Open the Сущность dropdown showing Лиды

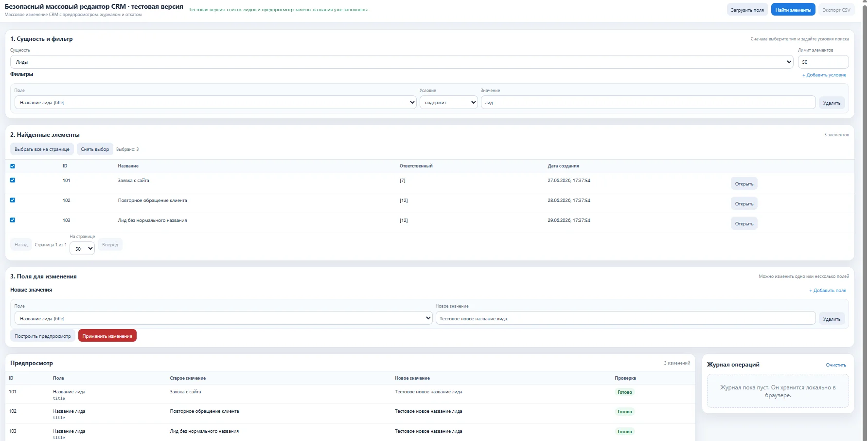coord(402,62)
